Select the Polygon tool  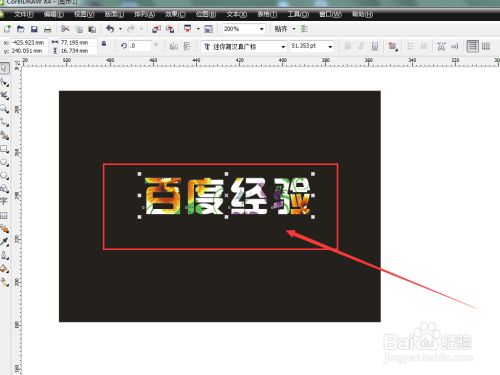click(x=4, y=176)
